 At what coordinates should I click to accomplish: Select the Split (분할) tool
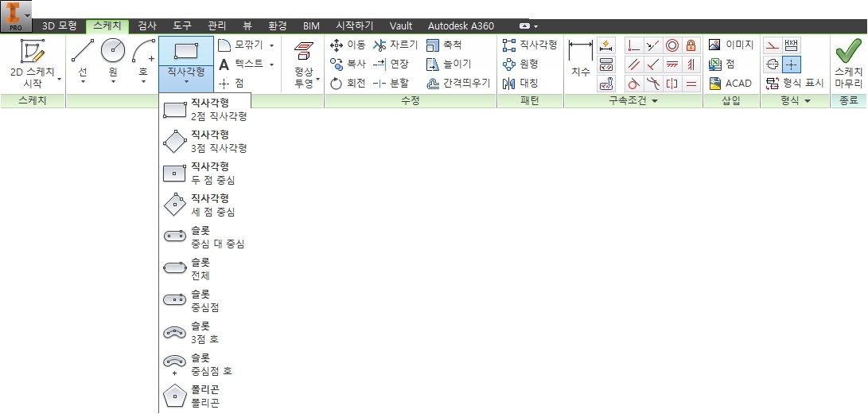click(391, 84)
